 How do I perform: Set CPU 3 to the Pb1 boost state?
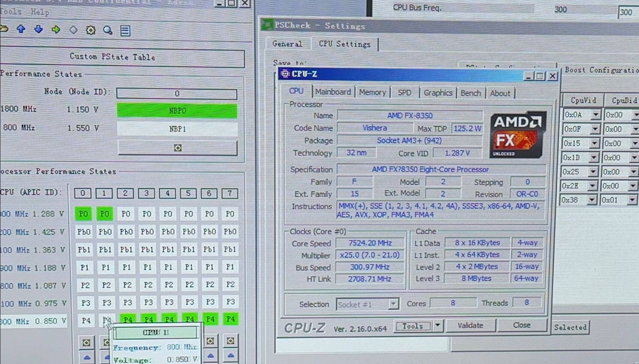147,249
